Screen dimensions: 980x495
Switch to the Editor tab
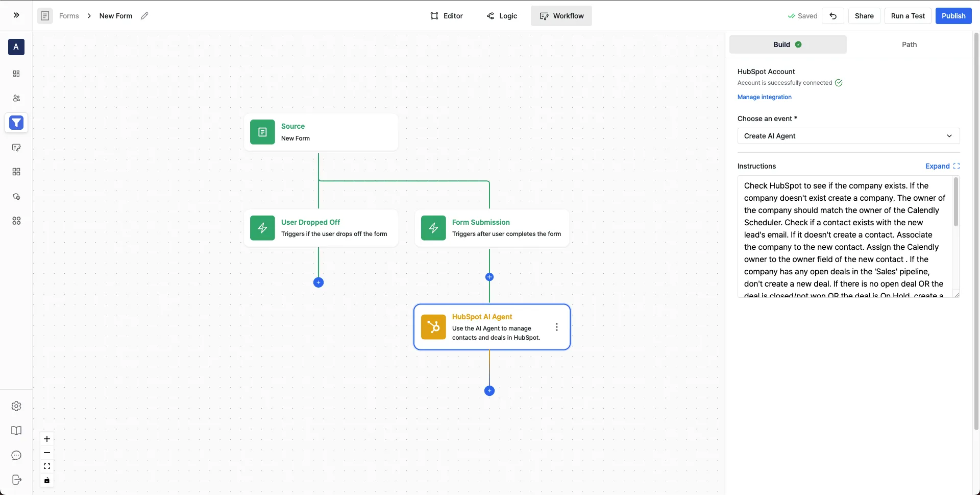[447, 16]
